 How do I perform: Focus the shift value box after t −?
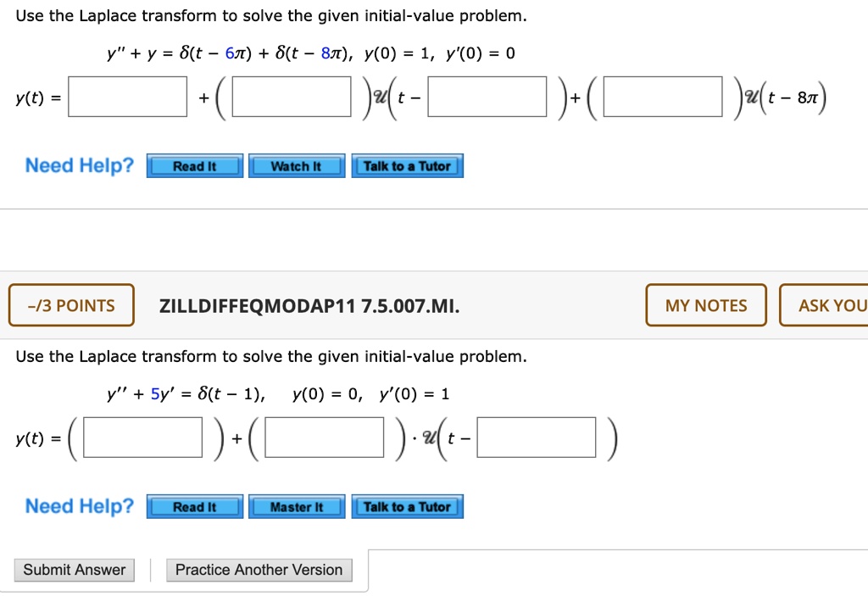click(487, 97)
